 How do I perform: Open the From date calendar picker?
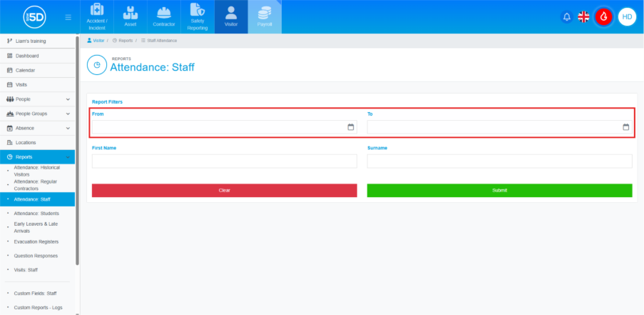click(351, 127)
